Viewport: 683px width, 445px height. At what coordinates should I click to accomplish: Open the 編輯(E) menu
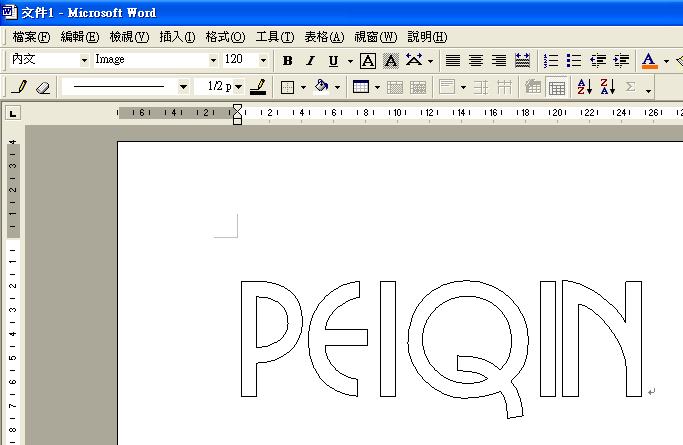(x=80, y=37)
